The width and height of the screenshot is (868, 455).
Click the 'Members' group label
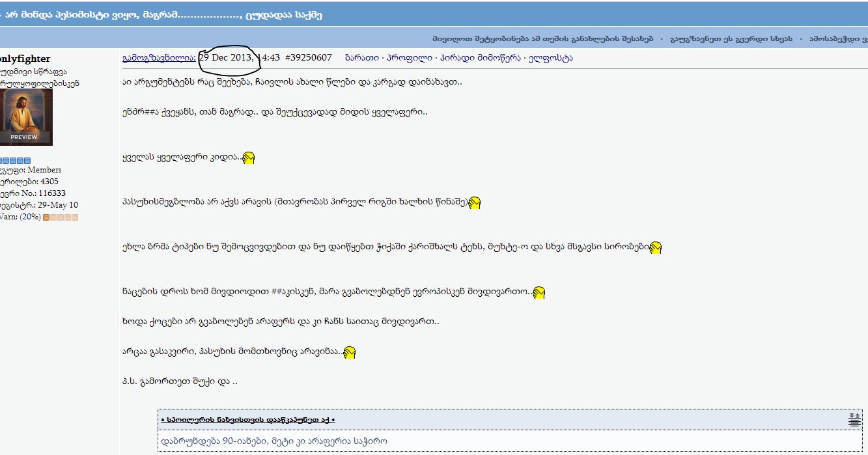click(44, 170)
